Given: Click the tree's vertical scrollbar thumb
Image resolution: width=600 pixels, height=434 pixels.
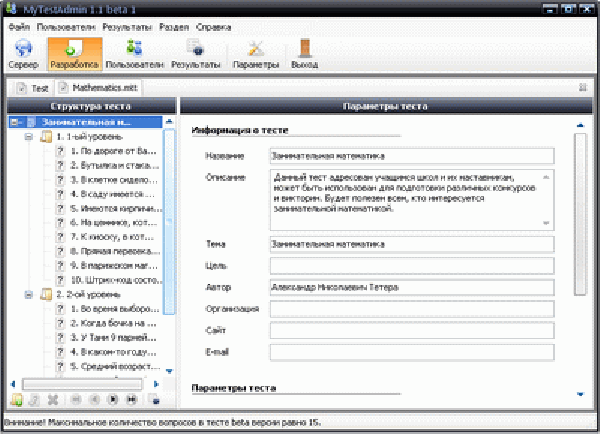Looking at the screenshot, I should click(169, 222).
